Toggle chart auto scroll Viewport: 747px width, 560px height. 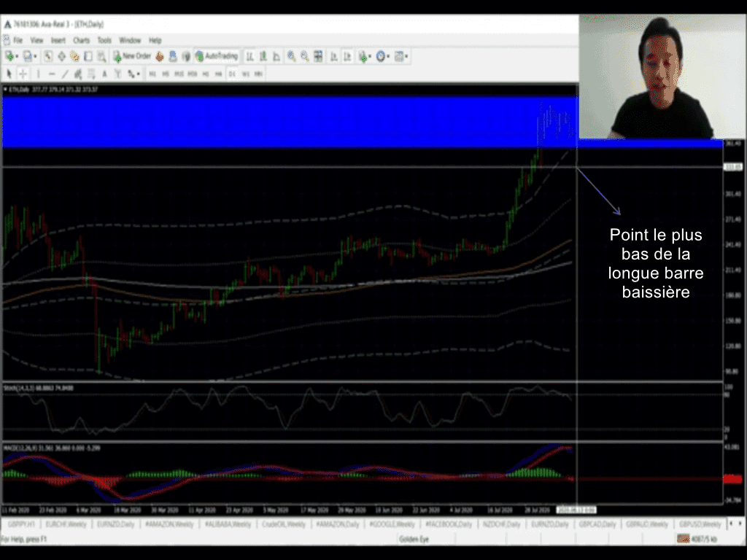(334, 56)
